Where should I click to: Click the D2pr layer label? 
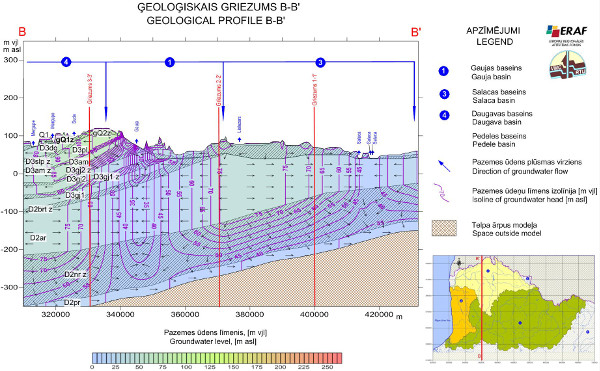point(72,303)
